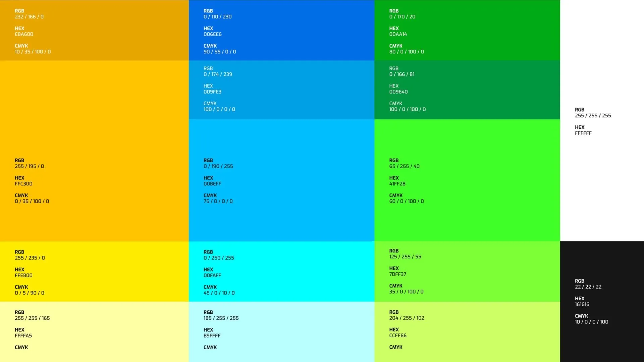Click the hex value 41FF28
Image resolution: width=644 pixels, height=362 pixels.
click(397, 184)
